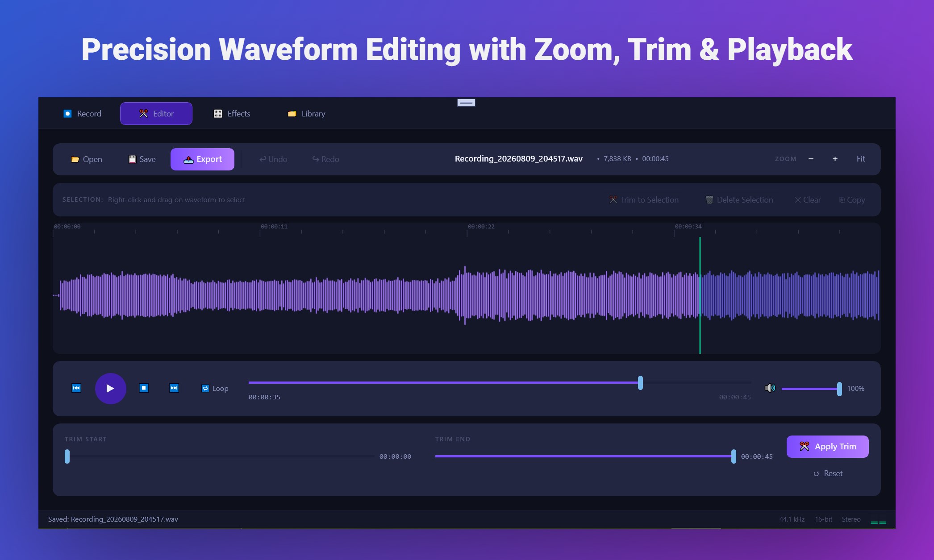Reset the trim settings
The width and height of the screenshot is (934, 560).
tap(828, 473)
